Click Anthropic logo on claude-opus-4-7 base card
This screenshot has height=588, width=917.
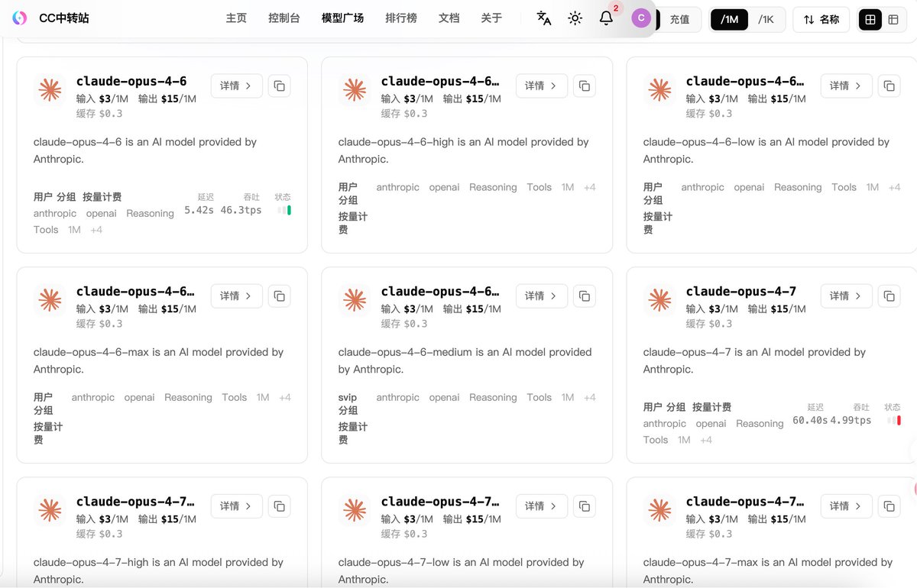tap(659, 300)
